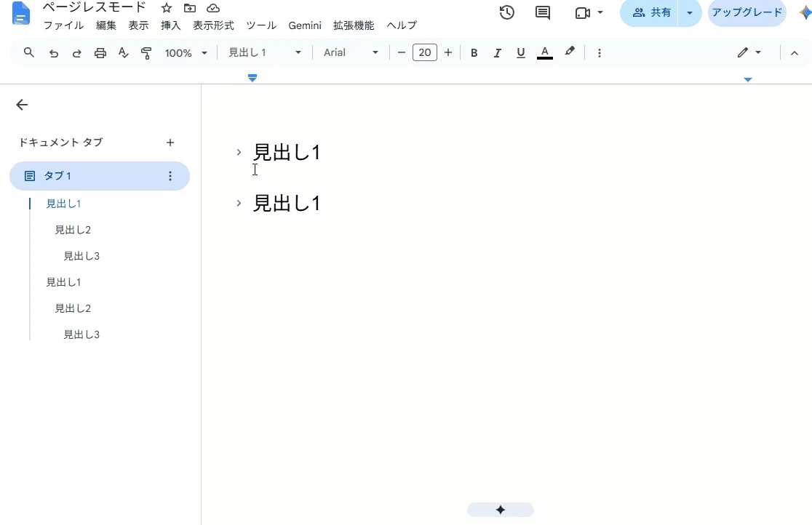Expand the second 見出し1 heading in document
This screenshot has width=812, height=525.
[239, 203]
